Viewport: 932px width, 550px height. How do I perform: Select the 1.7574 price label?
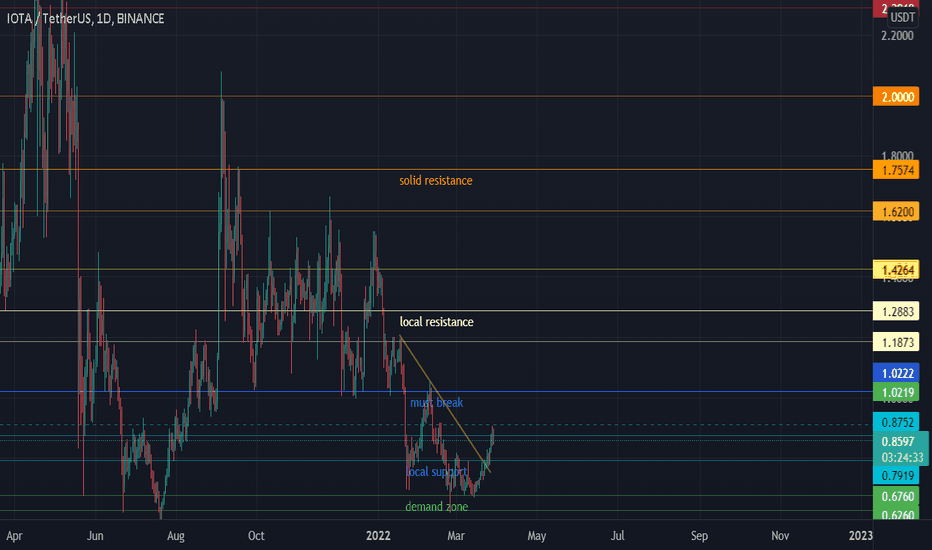click(896, 171)
